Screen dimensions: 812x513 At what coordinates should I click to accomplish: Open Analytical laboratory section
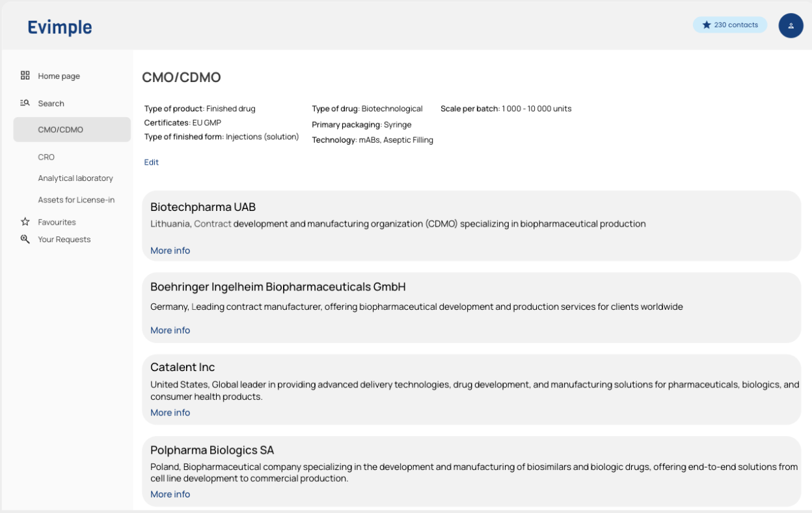[x=75, y=178]
